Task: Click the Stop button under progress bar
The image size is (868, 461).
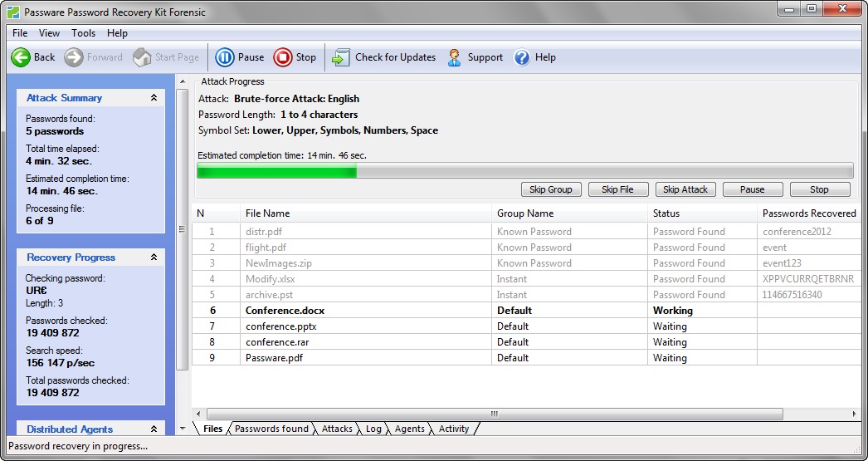Action: 819,189
